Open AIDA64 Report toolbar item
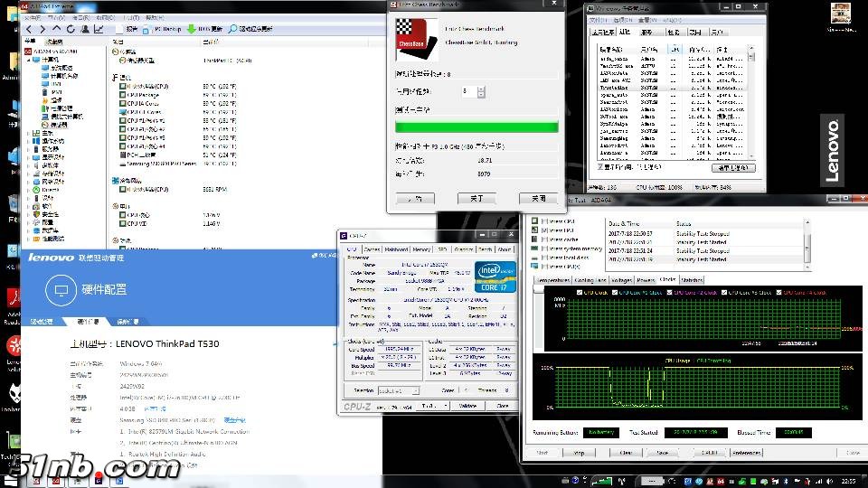Viewport: 868px width, 488px height. [x=127, y=29]
